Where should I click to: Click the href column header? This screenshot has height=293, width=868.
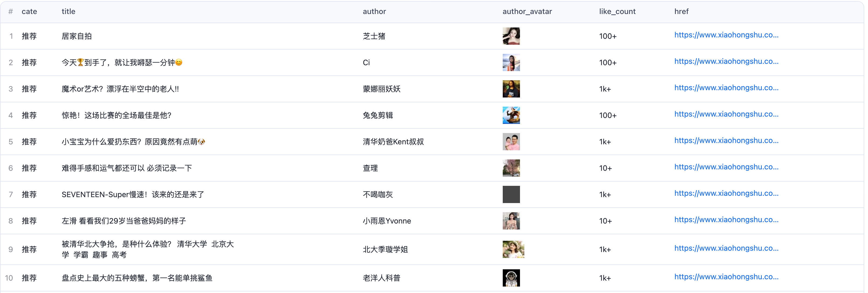pos(681,12)
